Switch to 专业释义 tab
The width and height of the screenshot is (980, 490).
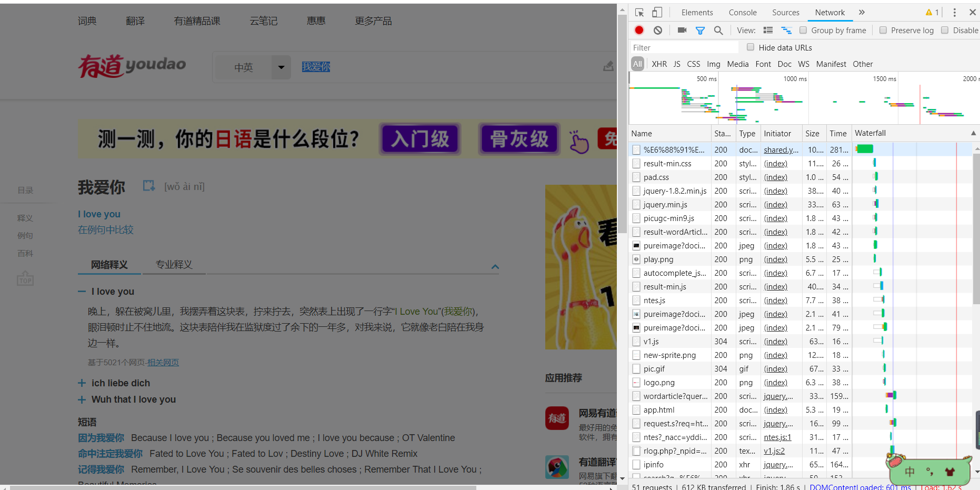(x=174, y=265)
